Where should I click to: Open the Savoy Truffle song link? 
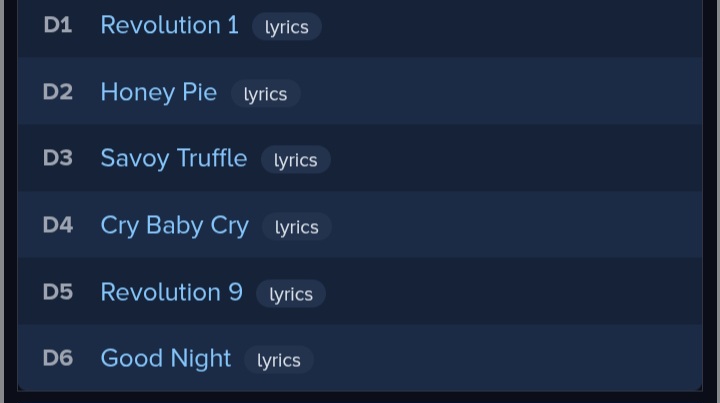coord(174,159)
